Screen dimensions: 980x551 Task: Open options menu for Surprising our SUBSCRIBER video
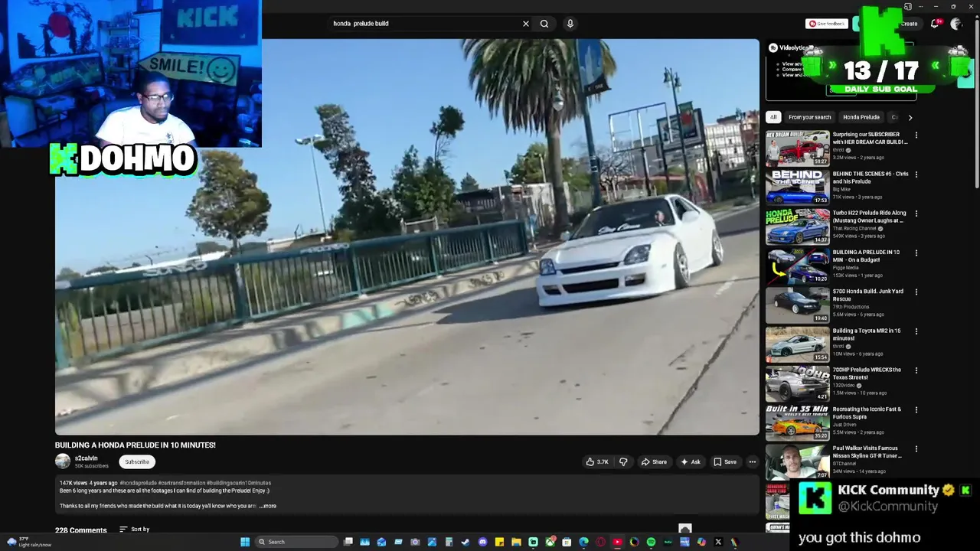[916, 135]
